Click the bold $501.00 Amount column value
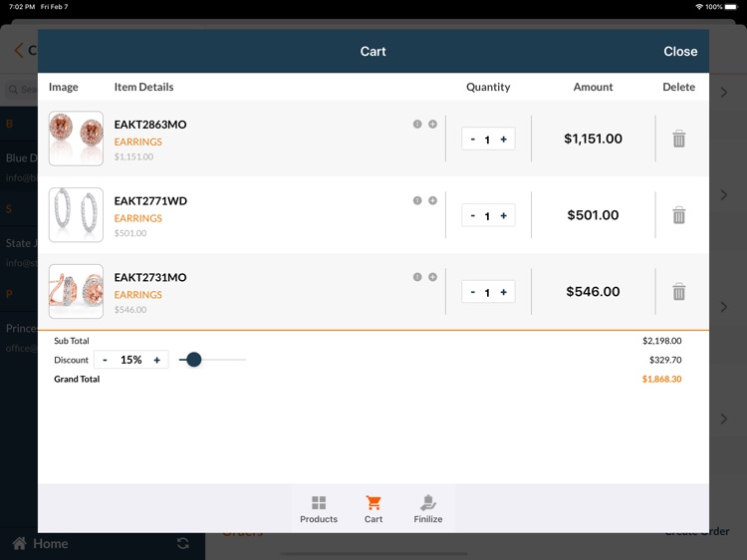 pyautogui.click(x=594, y=215)
